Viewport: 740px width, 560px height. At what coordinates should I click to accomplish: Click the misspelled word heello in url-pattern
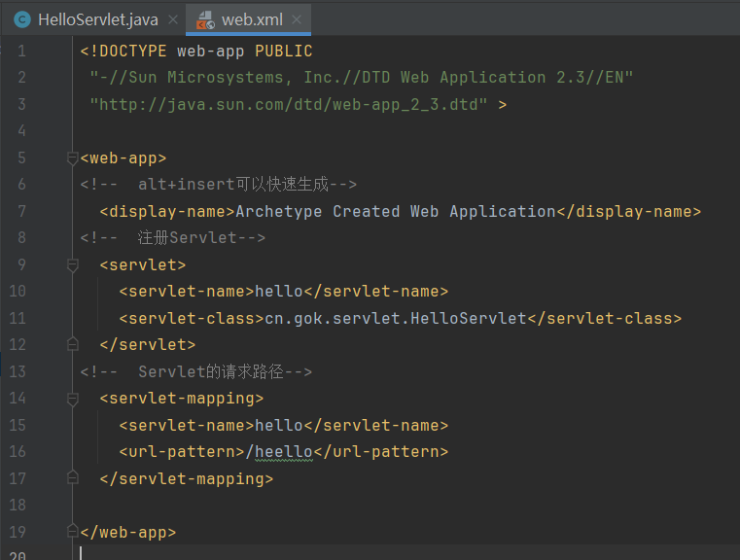point(284,452)
